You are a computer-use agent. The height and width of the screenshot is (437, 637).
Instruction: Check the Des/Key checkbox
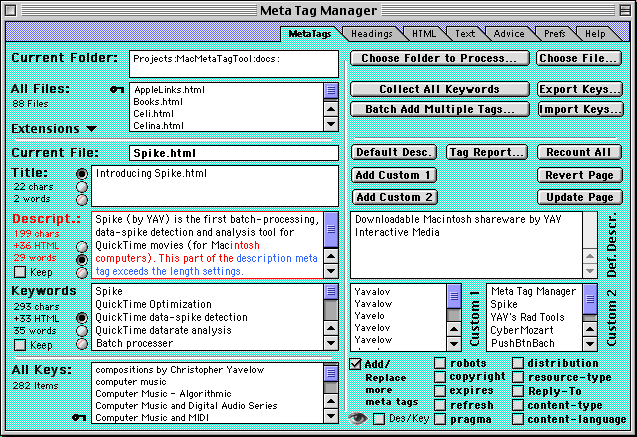click(379, 419)
